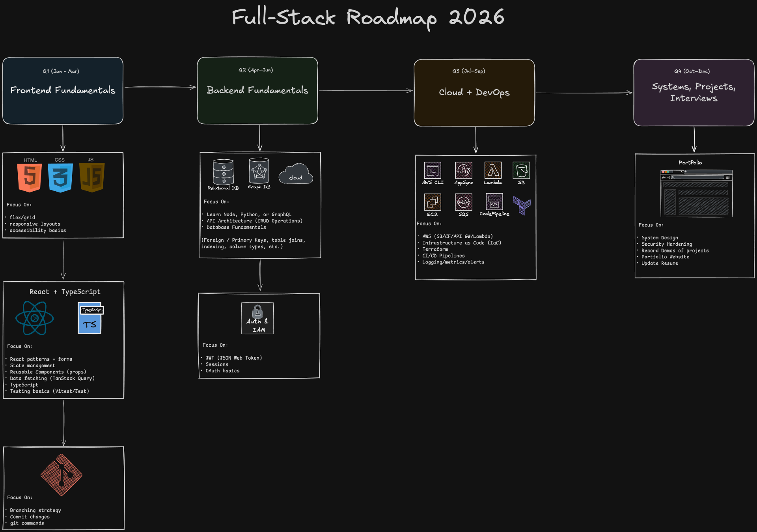Click the Terraform logo icon
Screen dimensions: 757x532
point(522,205)
